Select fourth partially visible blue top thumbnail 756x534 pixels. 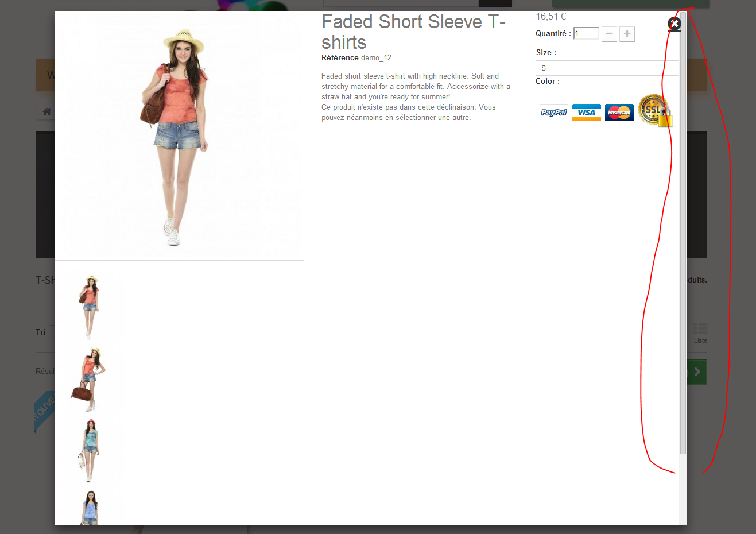tap(90, 506)
